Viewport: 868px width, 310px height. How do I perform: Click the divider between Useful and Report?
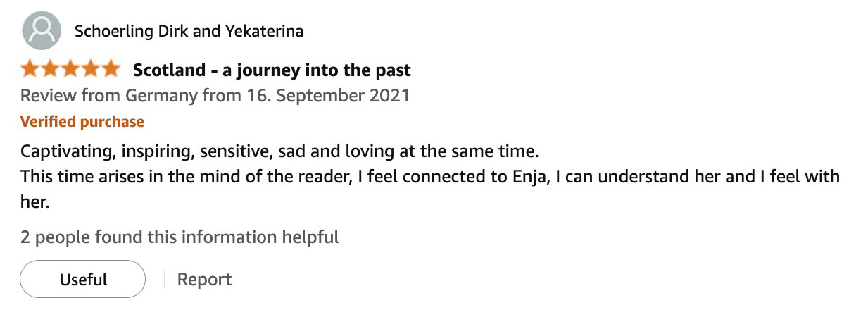(164, 279)
